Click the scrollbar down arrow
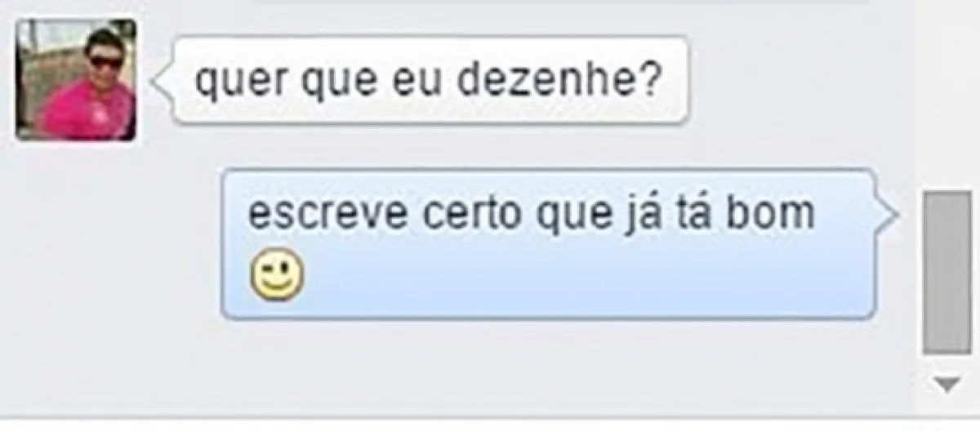This screenshot has width=980, height=431. [947, 384]
